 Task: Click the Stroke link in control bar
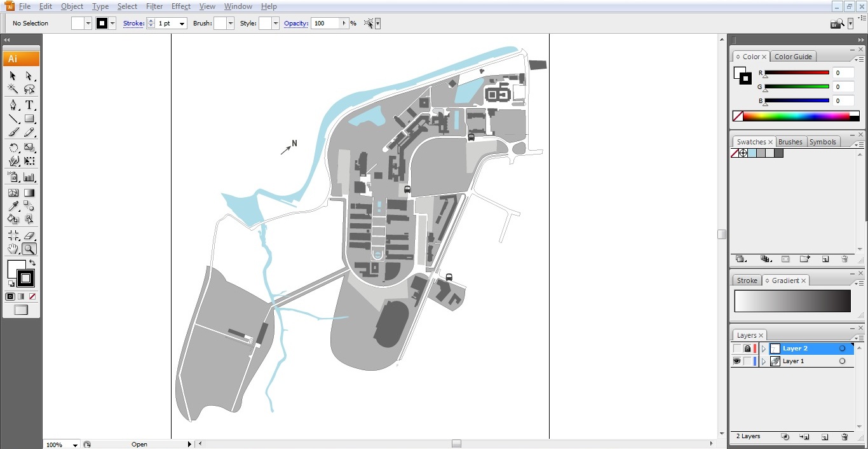[x=133, y=24]
